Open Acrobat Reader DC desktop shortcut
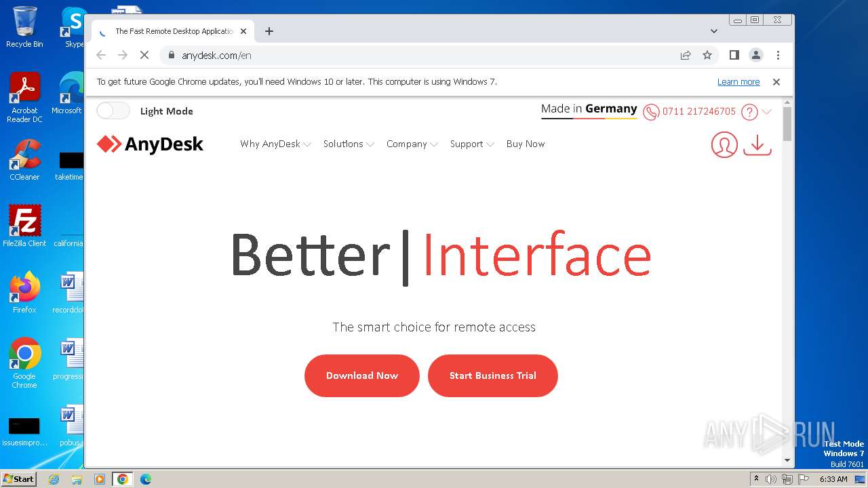The image size is (868, 488). pos(24,98)
